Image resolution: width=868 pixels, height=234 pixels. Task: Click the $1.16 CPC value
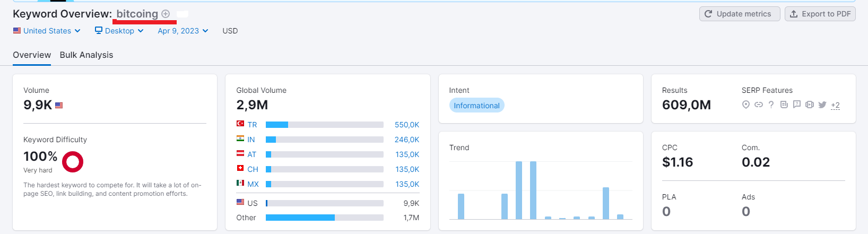tap(678, 162)
